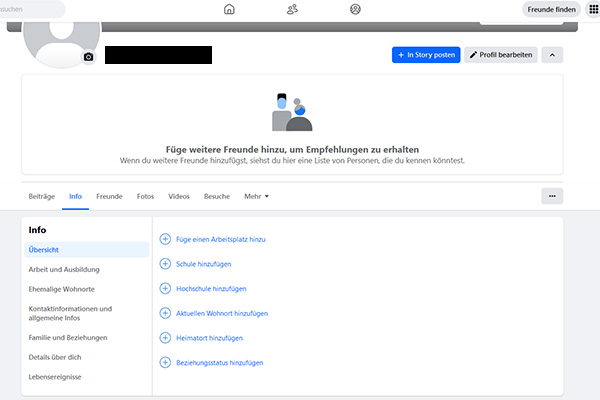The width and height of the screenshot is (600, 400).
Task: Open the Home feed icon
Action: 230,9
